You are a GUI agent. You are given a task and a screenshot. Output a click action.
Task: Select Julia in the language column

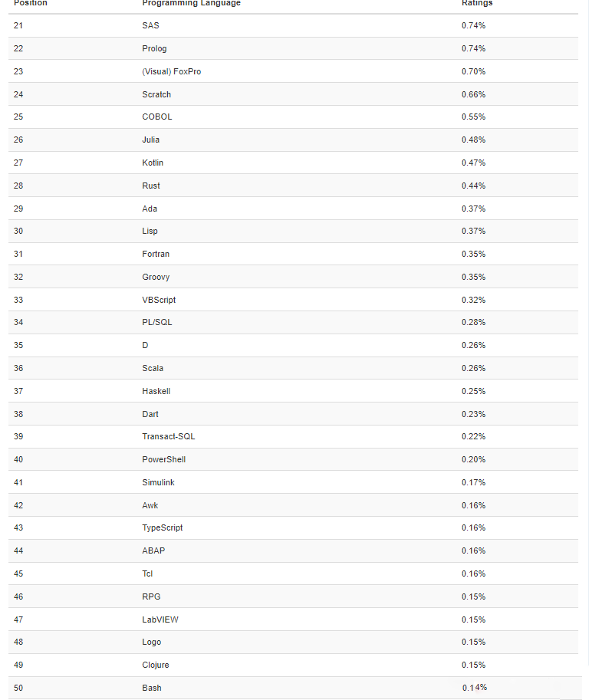click(151, 140)
